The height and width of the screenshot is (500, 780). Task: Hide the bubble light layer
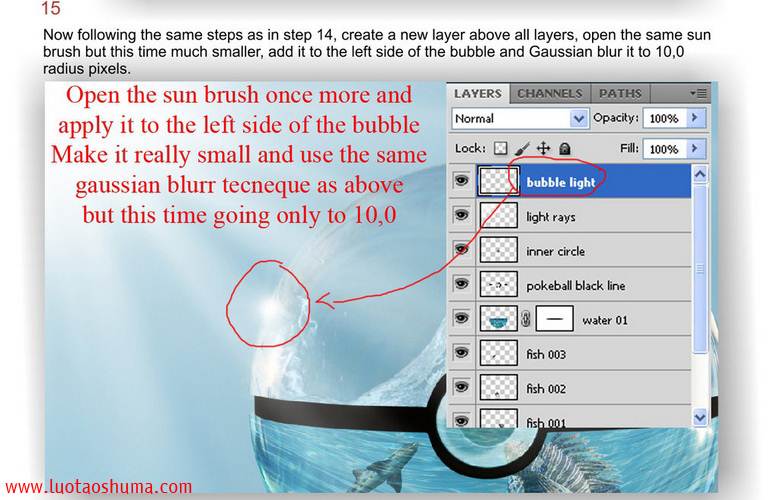[462, 180]
